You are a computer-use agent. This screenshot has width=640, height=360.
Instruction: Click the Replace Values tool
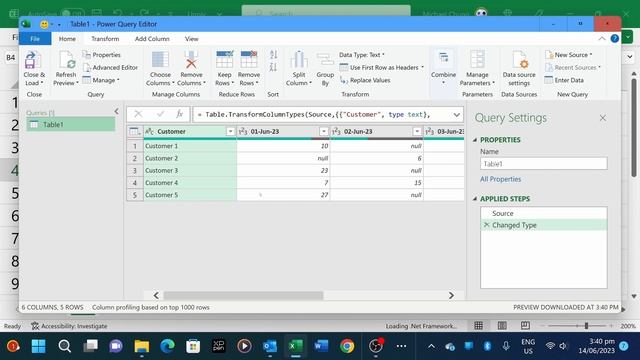365,80
